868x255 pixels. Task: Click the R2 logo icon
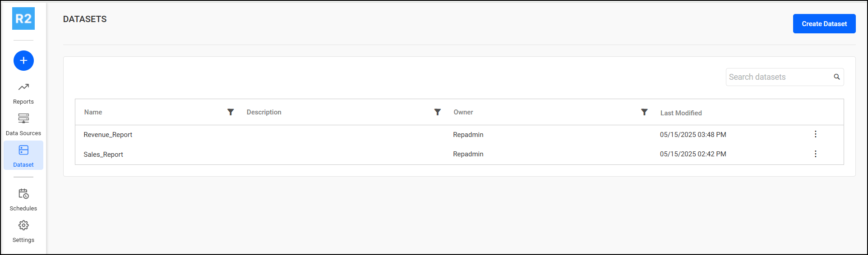coord(23,18)
